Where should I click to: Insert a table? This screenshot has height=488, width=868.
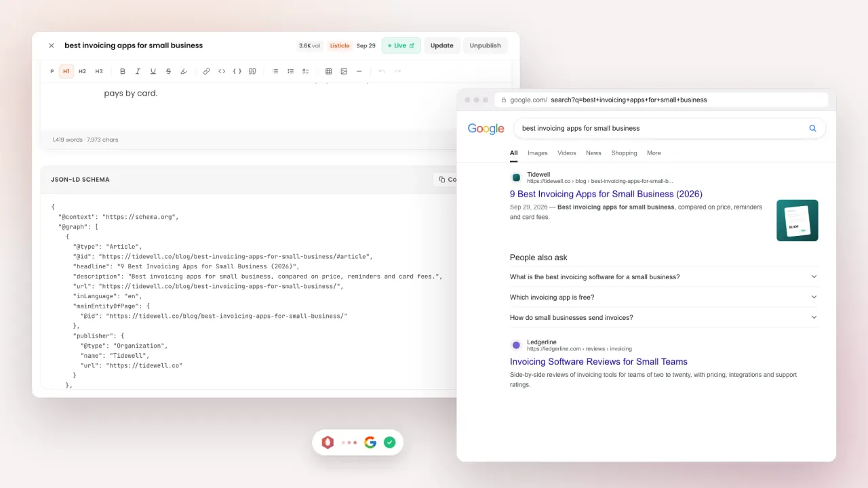coord(329,71)
